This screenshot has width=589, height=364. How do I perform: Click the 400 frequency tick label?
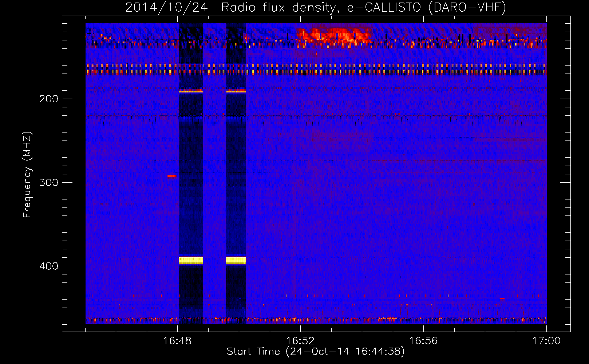[49, 266]
